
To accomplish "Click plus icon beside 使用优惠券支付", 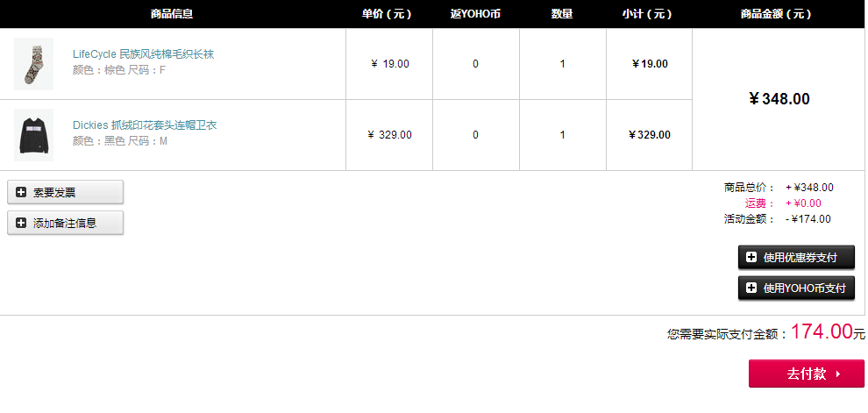I will tap(751, 258).
